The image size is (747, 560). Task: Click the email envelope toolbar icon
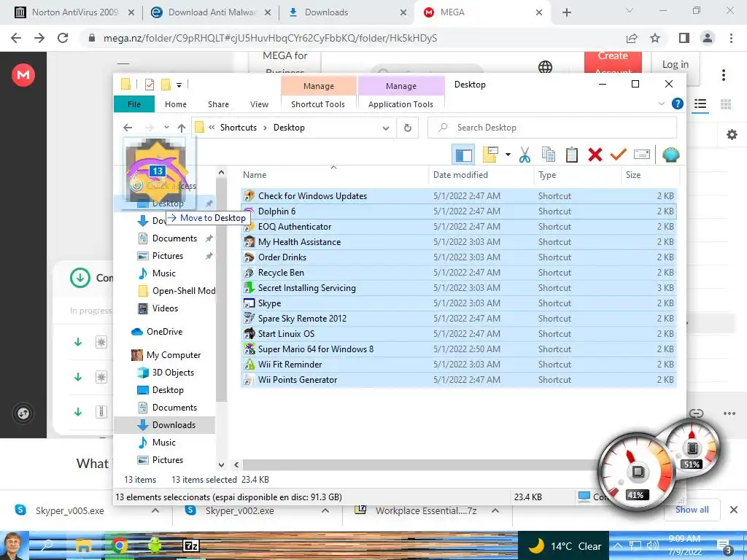click(642, 155)
